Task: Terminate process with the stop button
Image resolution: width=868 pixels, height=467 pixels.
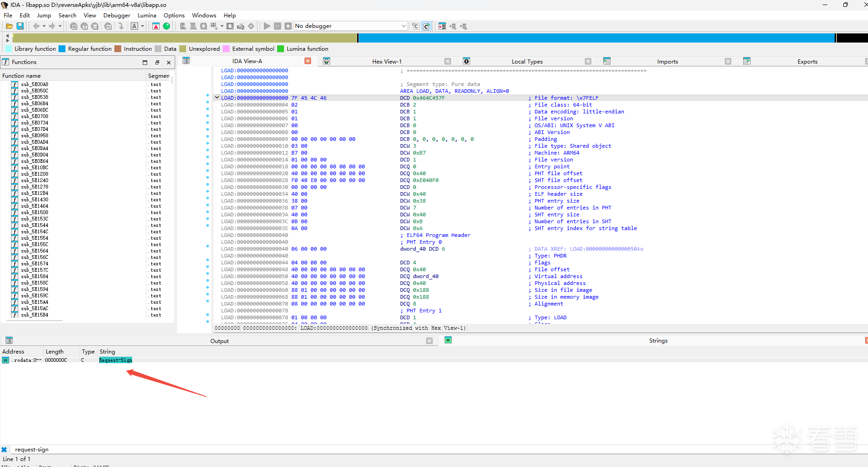Action: click(288, 26)
